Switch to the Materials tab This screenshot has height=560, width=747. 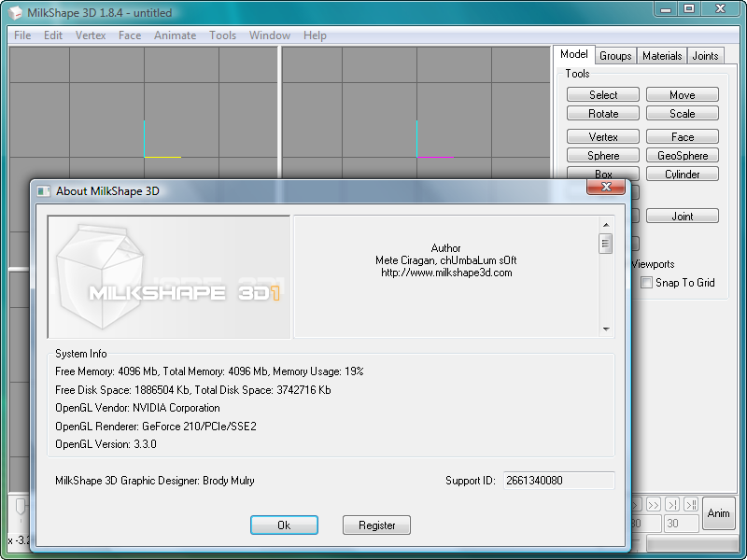(662, 56)
